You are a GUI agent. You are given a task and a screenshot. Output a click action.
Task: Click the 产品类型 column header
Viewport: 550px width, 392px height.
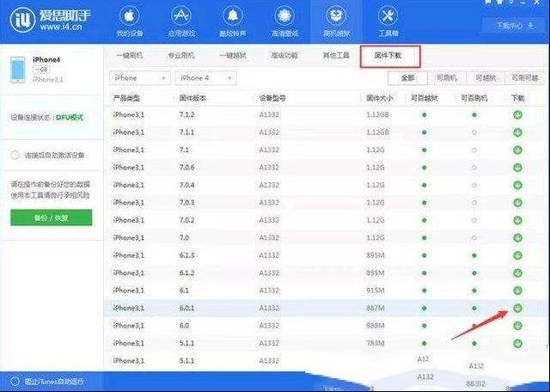126,98
